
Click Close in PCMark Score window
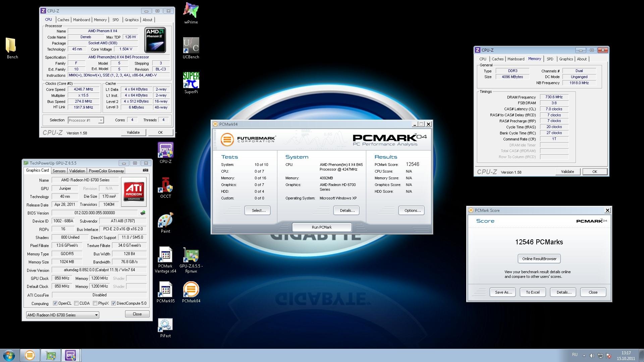[x=593, y=292]
